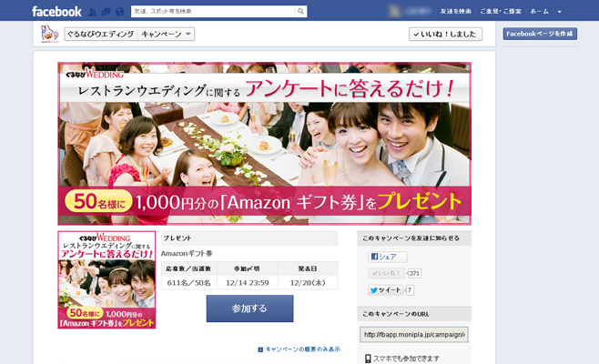The width and height of the screenshot is (599, 364).
Task: Go to ホーム in the header
Action: pos(539,12)
